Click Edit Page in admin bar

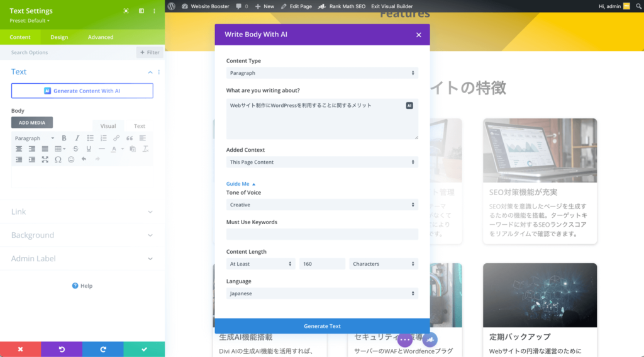[x=297, y=6]
